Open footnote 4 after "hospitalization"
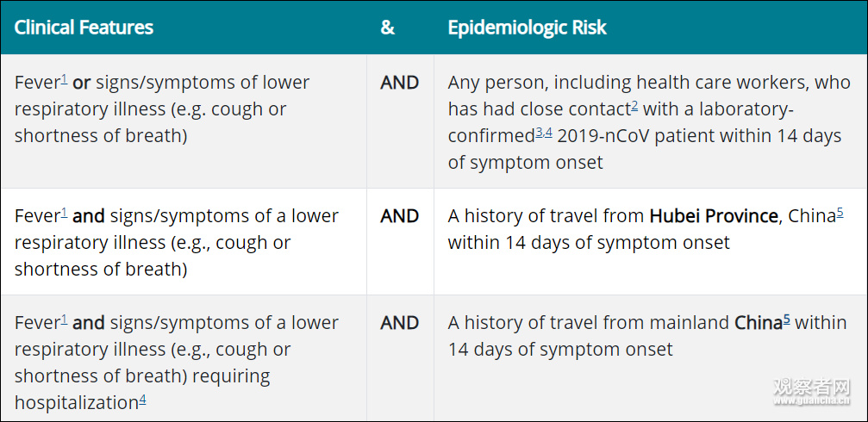Screen dimensions: 868x422 tap(142, 399)
